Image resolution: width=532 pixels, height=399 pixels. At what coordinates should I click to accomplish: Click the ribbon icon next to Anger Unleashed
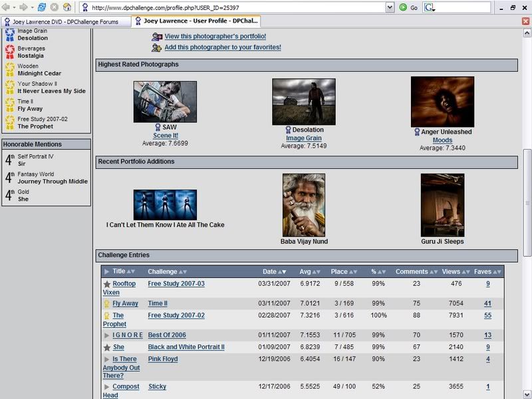(417, 132)
